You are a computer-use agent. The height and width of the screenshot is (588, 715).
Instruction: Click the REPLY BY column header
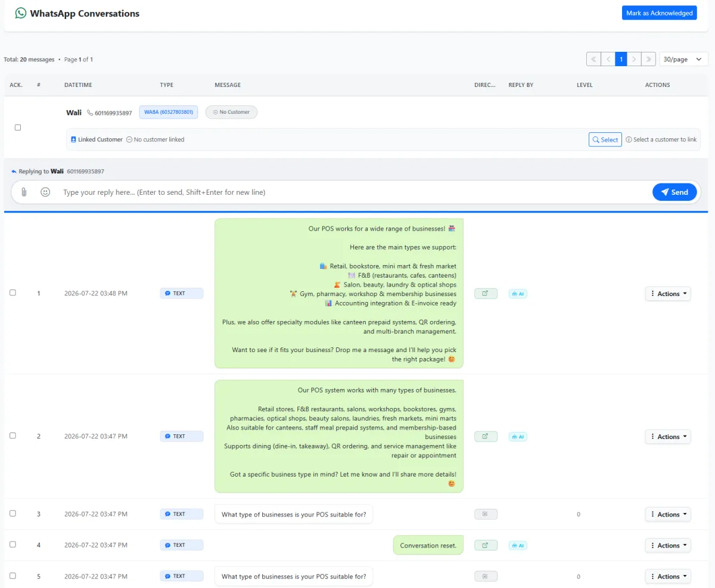[521, 85]
